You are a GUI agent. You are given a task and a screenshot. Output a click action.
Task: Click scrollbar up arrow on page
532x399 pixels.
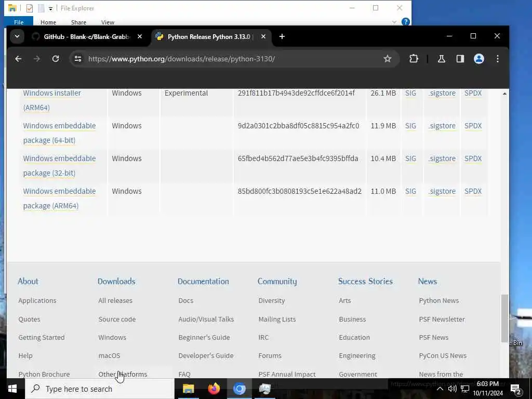coord(504,94)
